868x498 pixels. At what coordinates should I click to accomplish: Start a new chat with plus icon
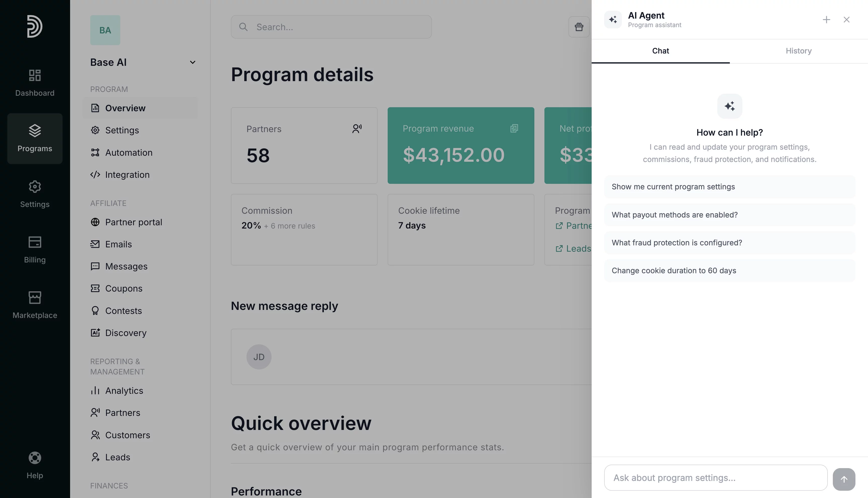[x=826, y=20]
